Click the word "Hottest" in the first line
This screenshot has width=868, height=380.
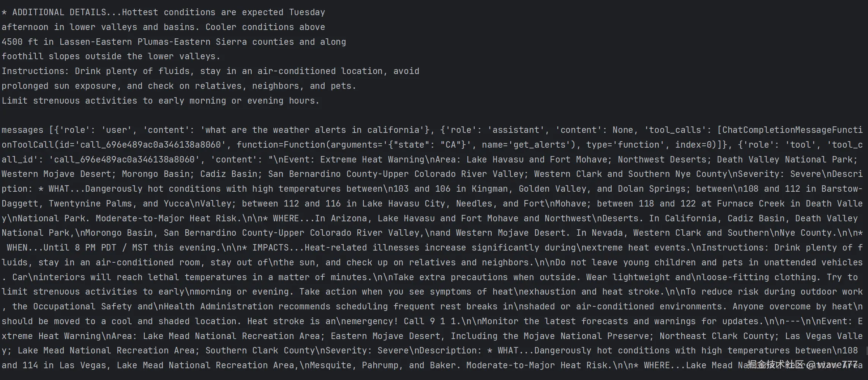[x=140, y=13]
